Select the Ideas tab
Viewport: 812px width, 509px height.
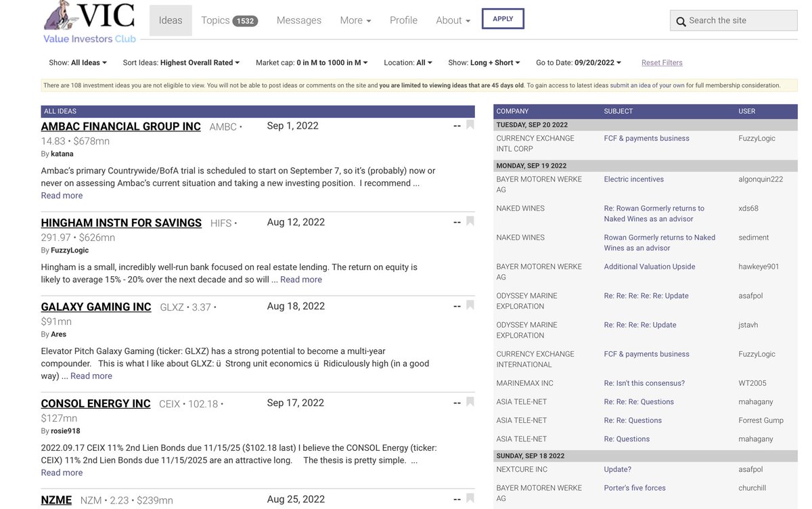(x=171, y=20)
